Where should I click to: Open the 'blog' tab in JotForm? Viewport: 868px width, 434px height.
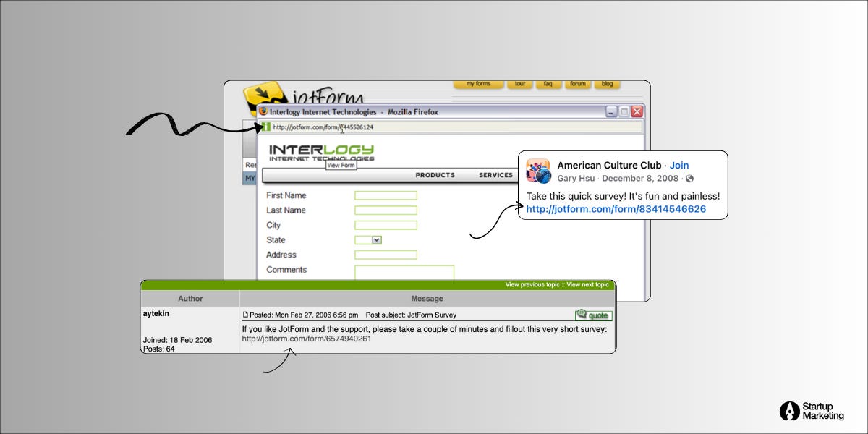coord(607,84)
